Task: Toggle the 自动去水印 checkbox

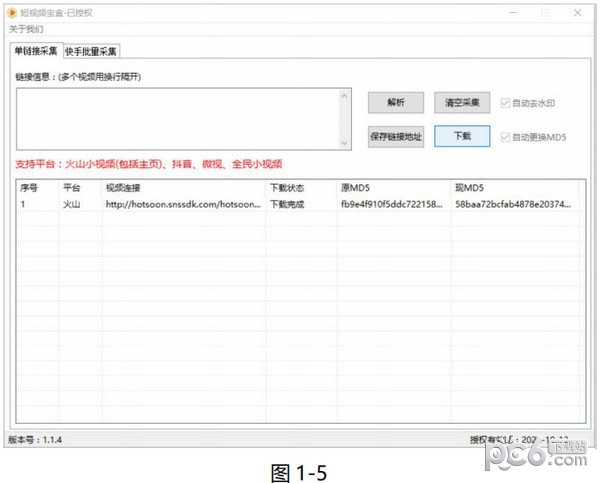Action: click(505, 103)
